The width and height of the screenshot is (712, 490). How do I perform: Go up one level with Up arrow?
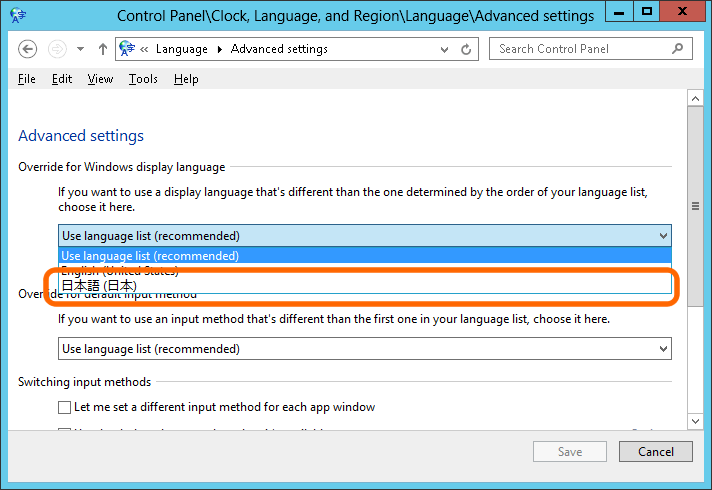point(103,49)
